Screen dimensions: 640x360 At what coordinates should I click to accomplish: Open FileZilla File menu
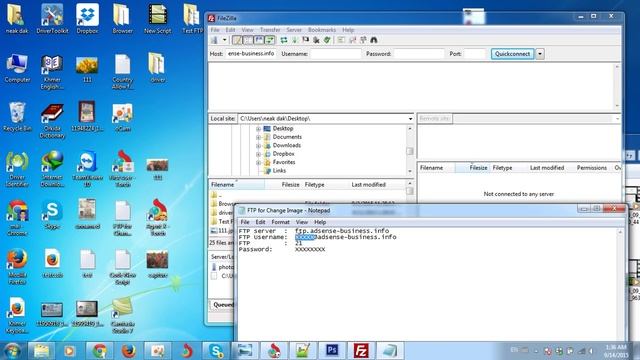(x=215, y=30)
